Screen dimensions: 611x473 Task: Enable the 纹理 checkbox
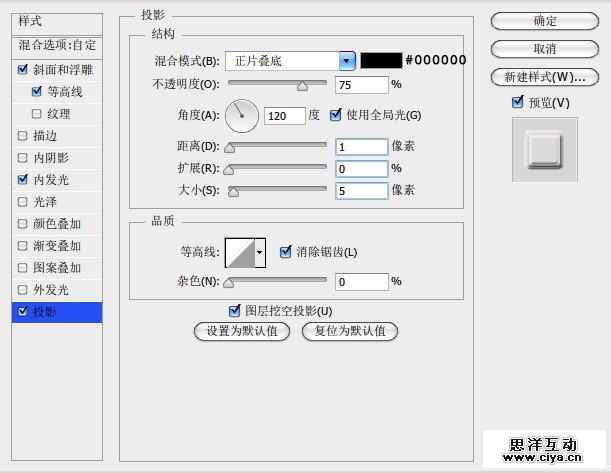pos(36,114)
